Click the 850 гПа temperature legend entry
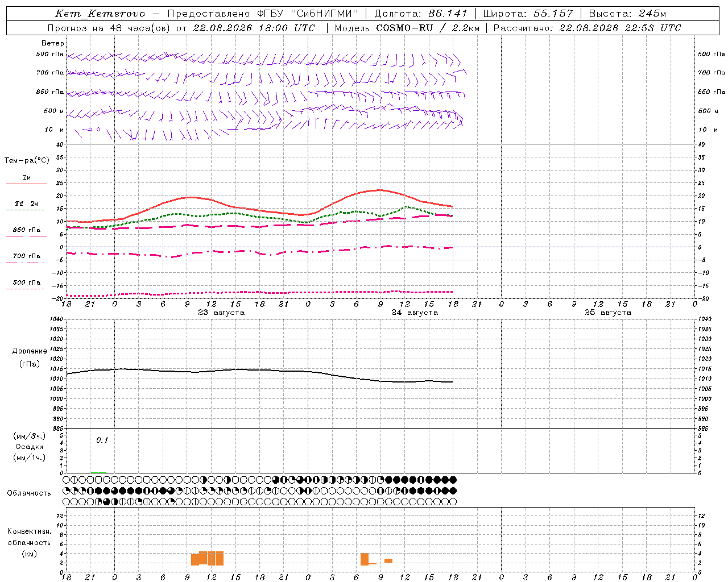The width and height of the screenshot is (728, 582). [27, 230]
